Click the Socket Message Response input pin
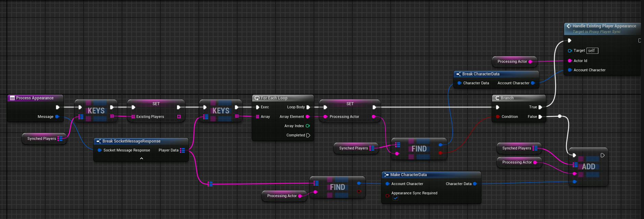Screen dimensions: 644x219 click(x=100, y=150)
